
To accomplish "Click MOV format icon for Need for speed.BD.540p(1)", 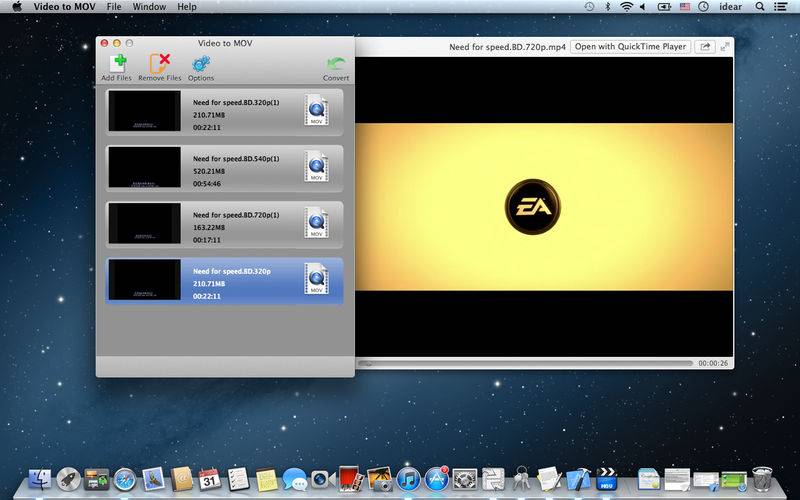I will (316, 166).
